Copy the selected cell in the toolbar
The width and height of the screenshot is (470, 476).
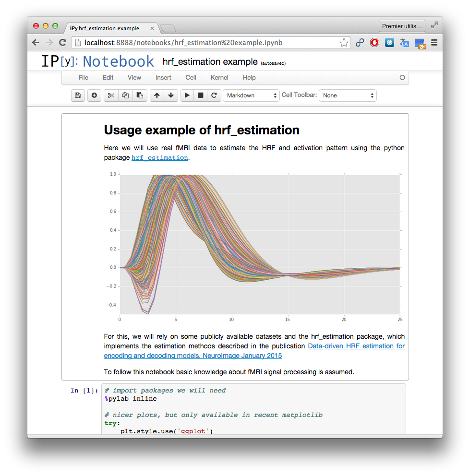[x=125, y=95]
